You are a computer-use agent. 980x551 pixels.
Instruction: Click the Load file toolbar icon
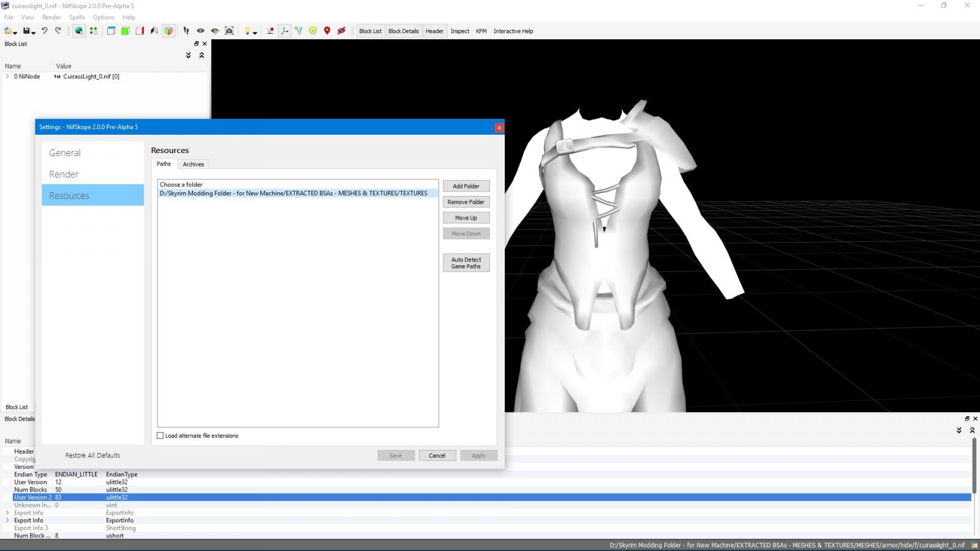point(9,31)
